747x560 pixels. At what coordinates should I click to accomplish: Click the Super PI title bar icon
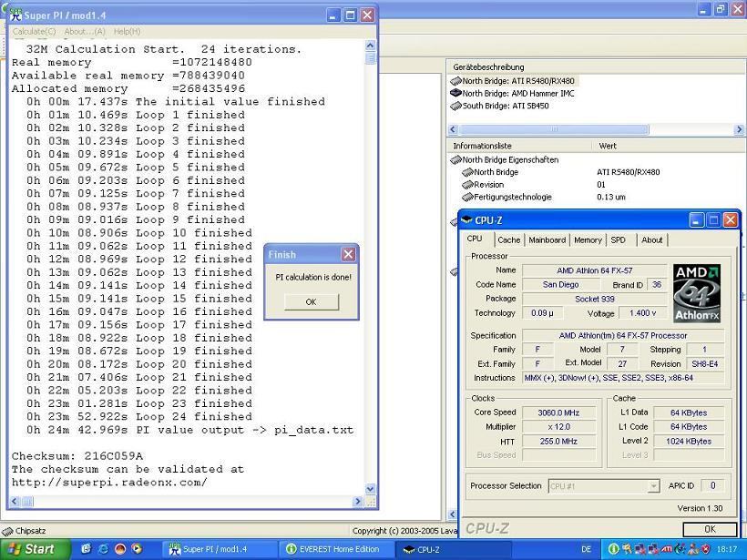(x=15, y=15)
